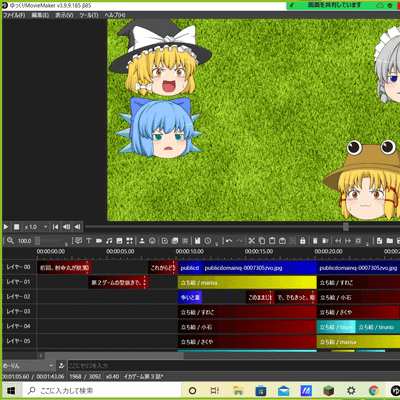Open Chrome from the taskbar
Screen dimensions: 400x400
click(x=373, y=390)
